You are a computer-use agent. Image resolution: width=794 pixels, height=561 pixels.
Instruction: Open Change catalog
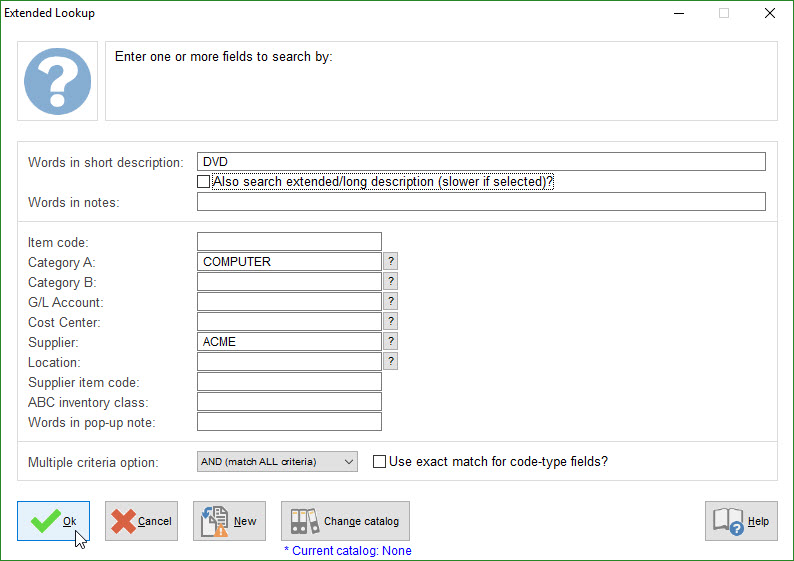345,521
